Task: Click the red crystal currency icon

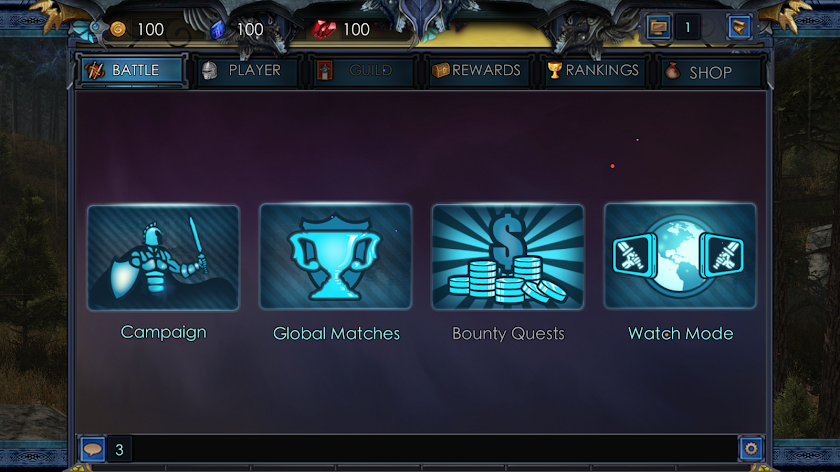Action: [x=324, y=29]
